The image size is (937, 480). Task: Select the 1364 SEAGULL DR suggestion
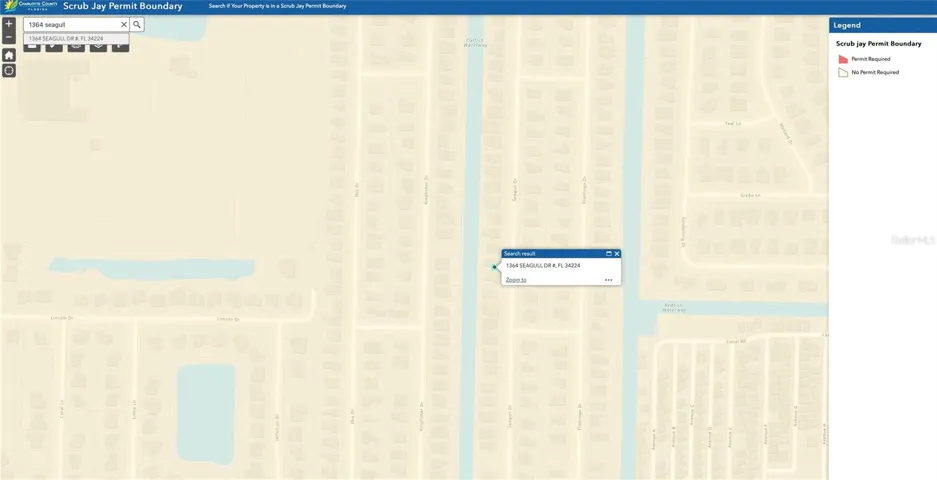(66, 39)
